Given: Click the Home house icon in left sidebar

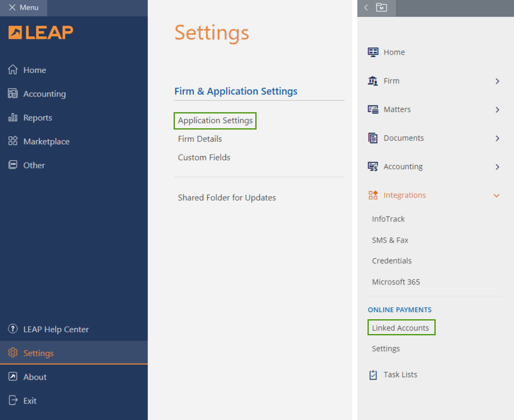Looking at the screenshot, I should [13, 70].
